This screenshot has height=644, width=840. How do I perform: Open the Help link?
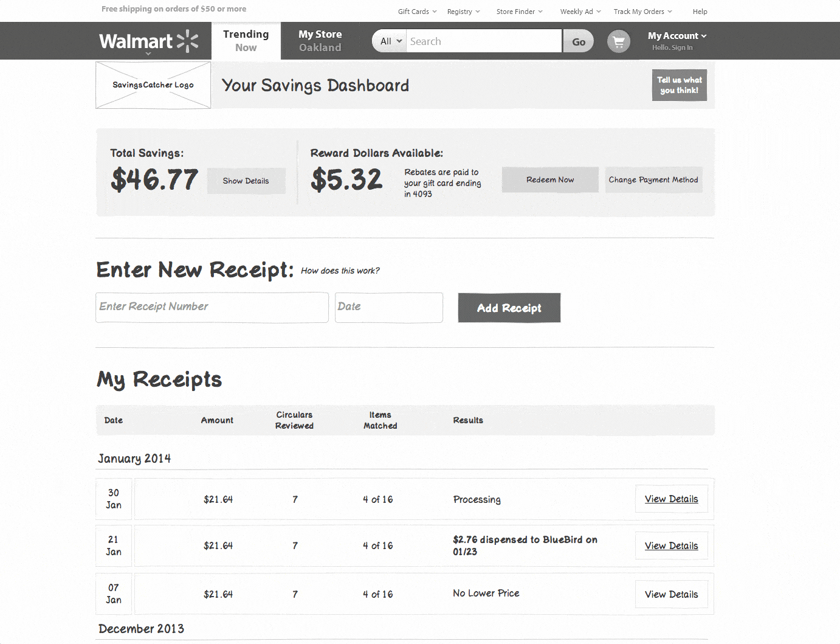coord(700,12)
